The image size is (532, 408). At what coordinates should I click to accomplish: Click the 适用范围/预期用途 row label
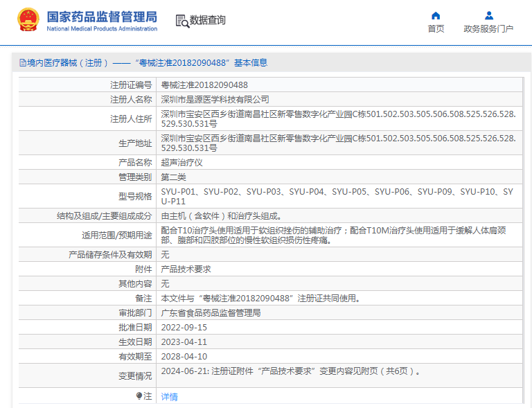(116, 235)
